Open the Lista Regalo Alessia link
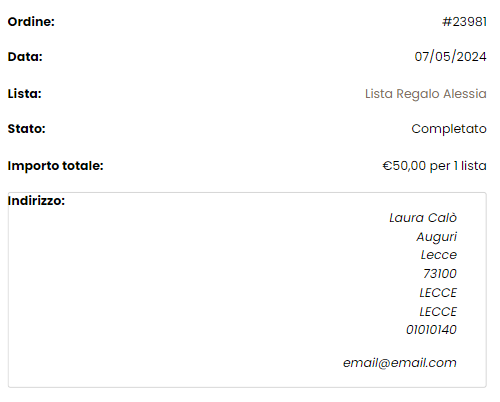The image size is (500, 402). point(426,94)
